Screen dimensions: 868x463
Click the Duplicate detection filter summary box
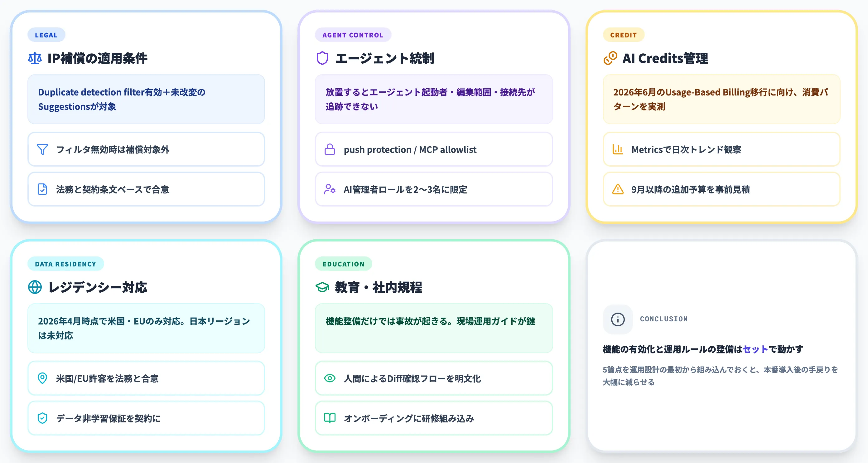pos(146,99)
